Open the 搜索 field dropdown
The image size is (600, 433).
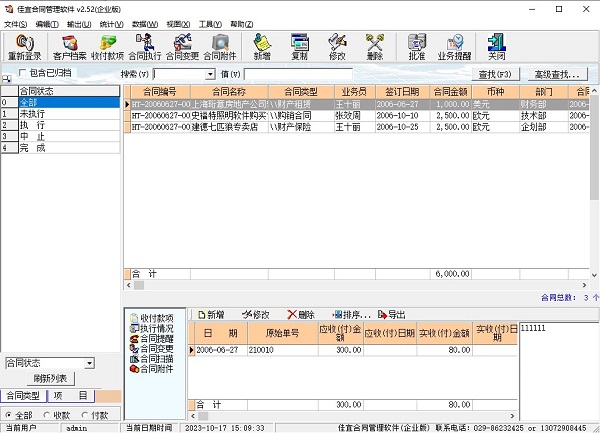pos(210,74)
